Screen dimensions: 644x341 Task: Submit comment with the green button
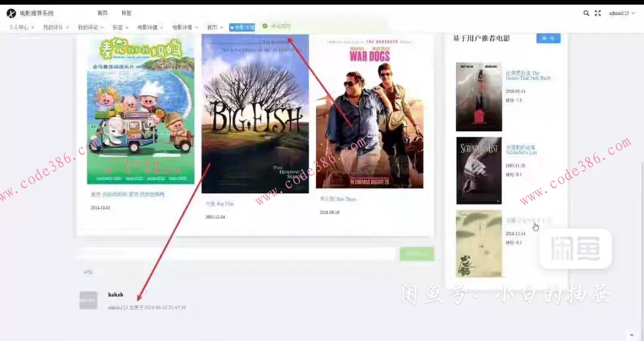point(417,254)
